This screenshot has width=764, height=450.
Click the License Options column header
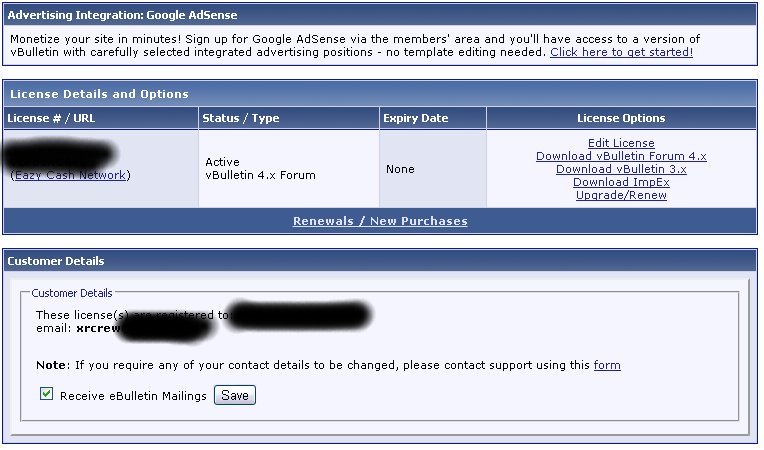(x=621, y=118)
